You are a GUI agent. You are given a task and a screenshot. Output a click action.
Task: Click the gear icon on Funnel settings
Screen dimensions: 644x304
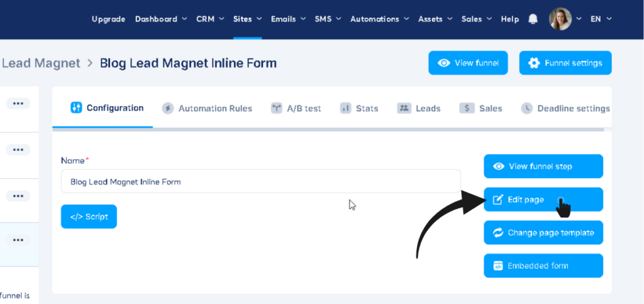[534, 63]
